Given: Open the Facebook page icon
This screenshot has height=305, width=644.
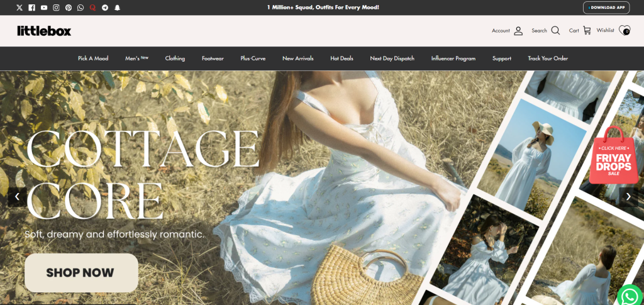Looking at the screenshot, I should [x=31, y=8].
